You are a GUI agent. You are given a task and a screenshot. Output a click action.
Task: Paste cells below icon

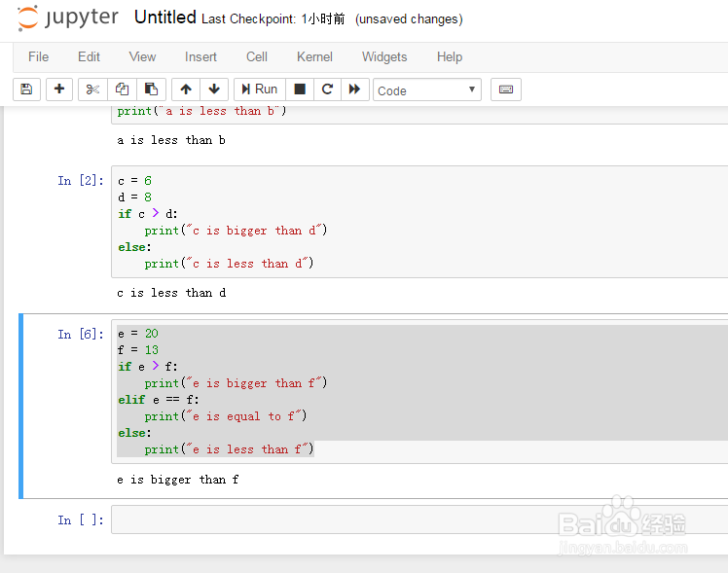151,90
